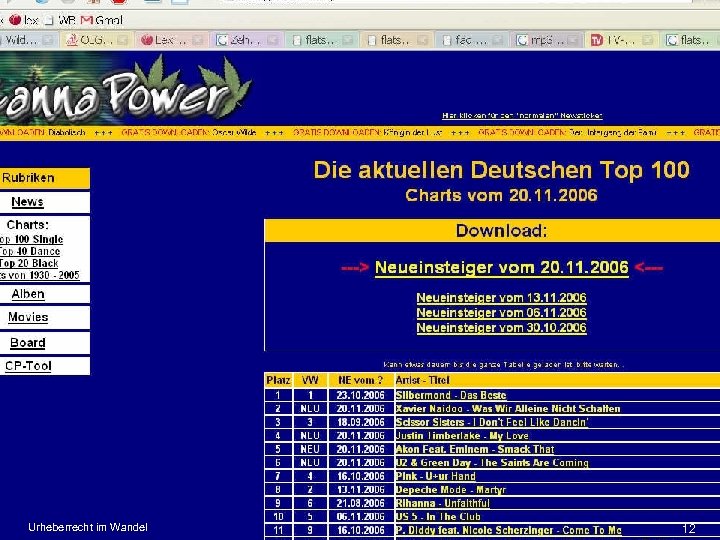This screenshot has width=720, height=540.
Task: Open P. Diddy feat. Nicole Scherzinger - Come To Me
Action: coord(508,530)
